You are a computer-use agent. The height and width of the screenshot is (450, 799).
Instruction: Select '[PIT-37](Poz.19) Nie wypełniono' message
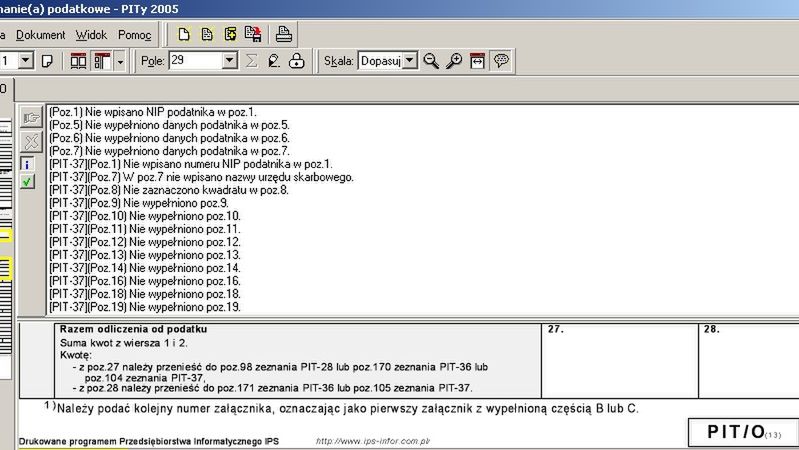click(x=145, y=307)
